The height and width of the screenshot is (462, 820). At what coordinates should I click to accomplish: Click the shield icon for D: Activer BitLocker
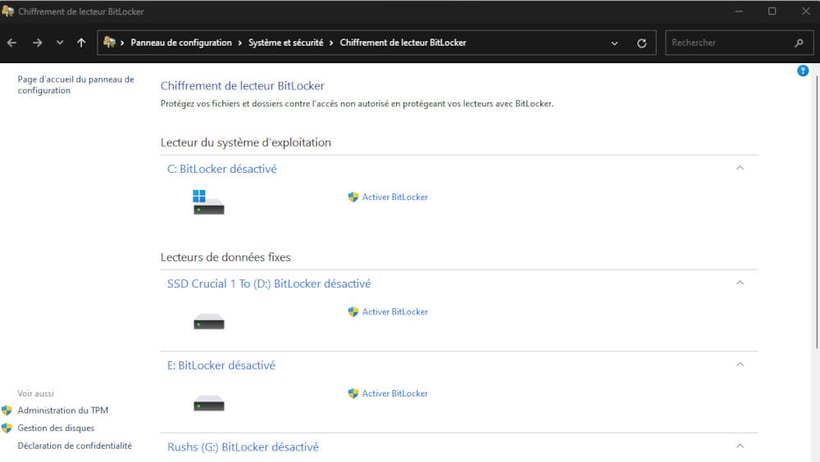(353, 312)
